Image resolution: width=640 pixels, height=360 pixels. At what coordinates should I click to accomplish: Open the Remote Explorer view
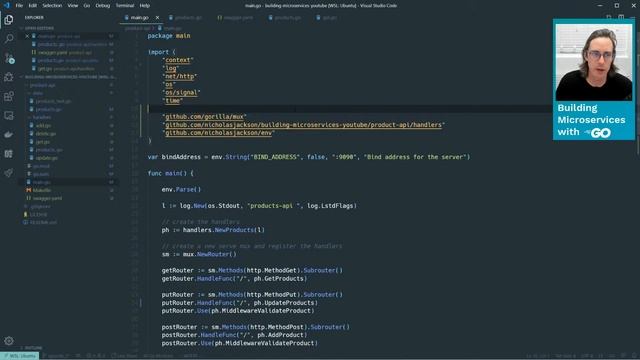click(9, 116)
